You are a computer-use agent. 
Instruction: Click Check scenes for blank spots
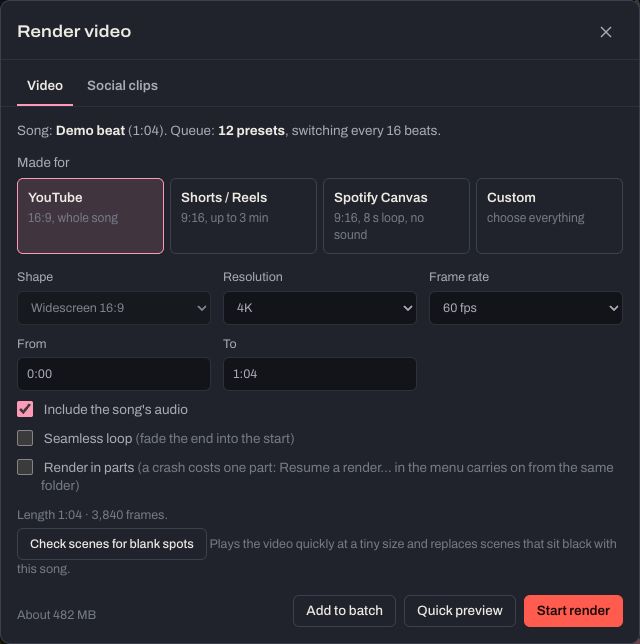click(112, 544)
